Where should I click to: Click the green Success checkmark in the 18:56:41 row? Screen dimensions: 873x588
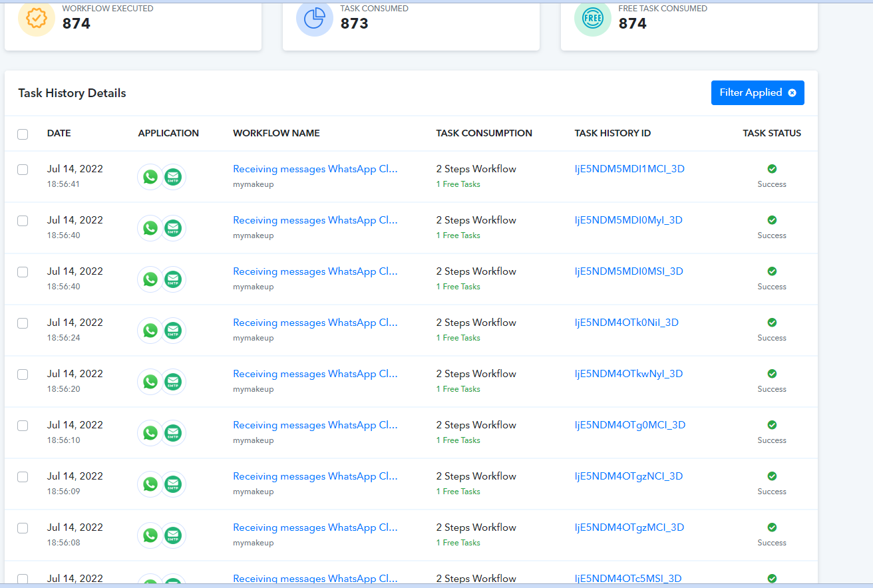coord(772,169)
